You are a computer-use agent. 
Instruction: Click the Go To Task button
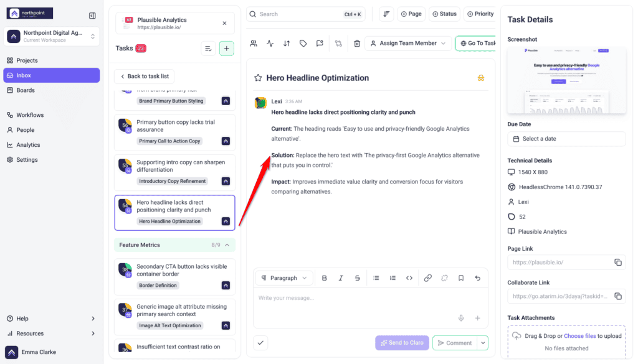(x=475, y=44)
